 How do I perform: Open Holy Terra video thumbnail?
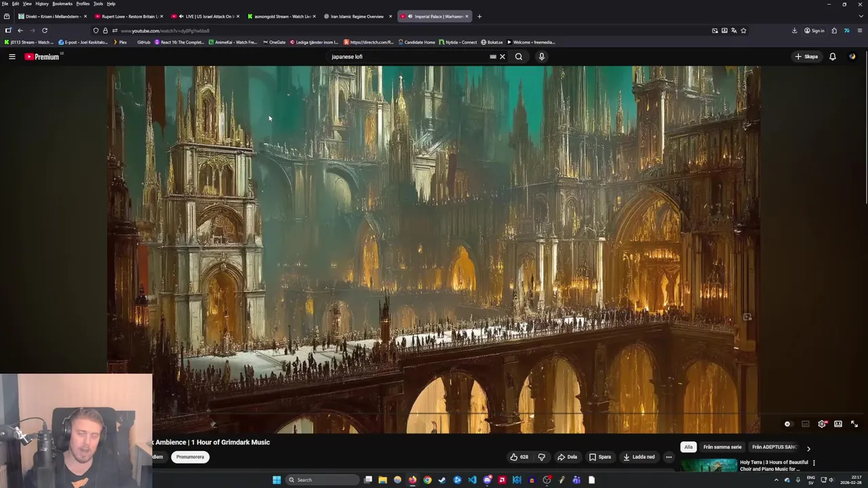click(x=709, y=466)
